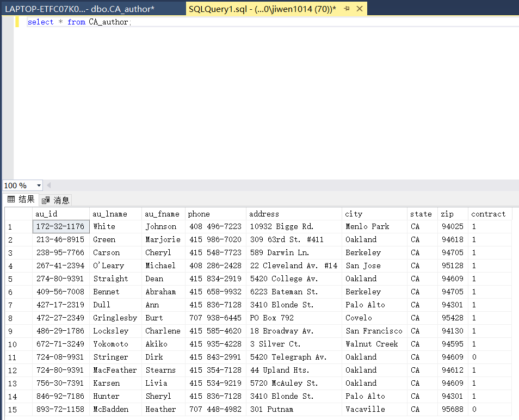This screenshot has width=519, height=420.
Task: Click the first name Dean
Action: click(x=155, y=279)
